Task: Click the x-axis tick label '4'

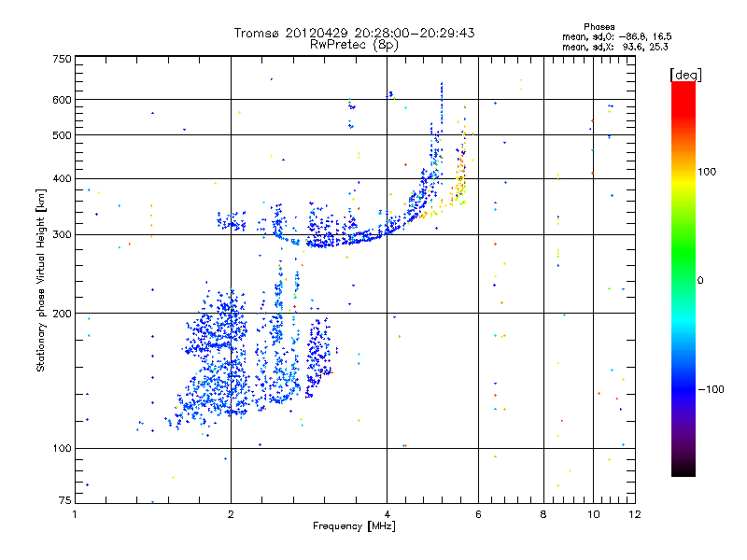Action: pyautogui.click(x=387, y=514)
